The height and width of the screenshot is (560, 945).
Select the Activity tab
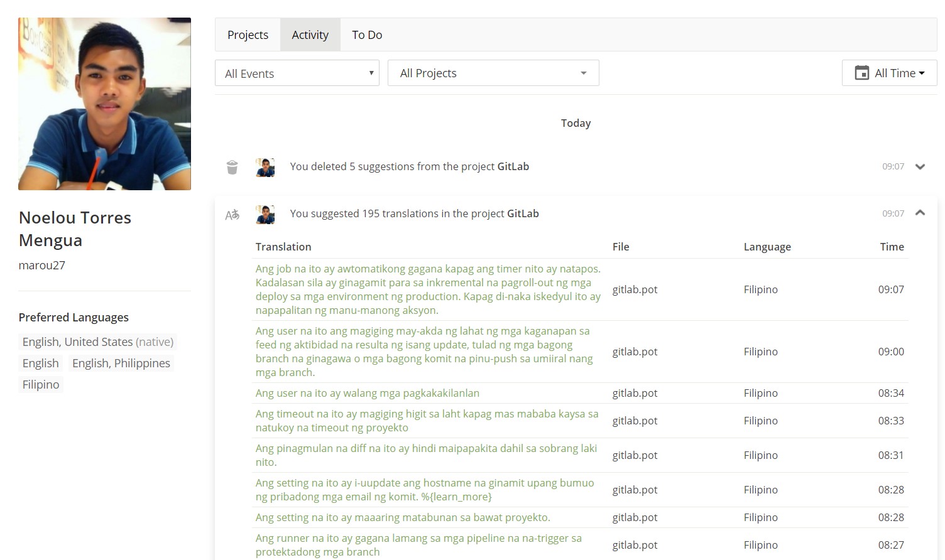pos(310,35)
